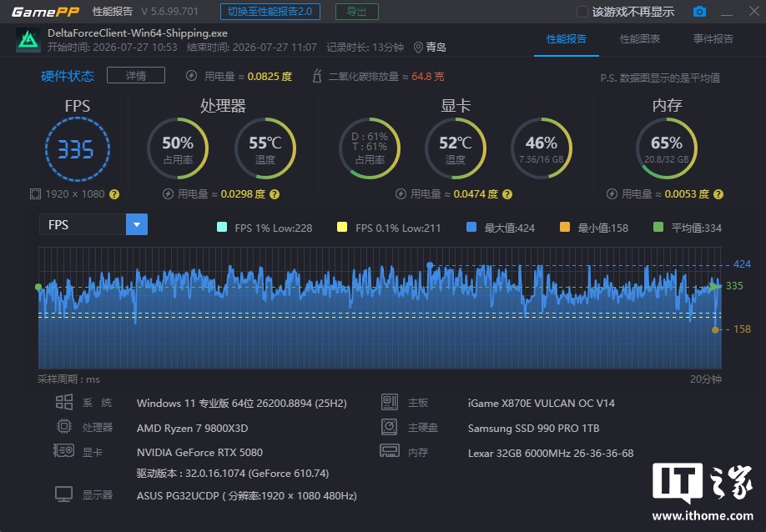The width and height of the screenshot is (766, 532).
Task: Click the text NVIDIA GeForce RTX 5080
Action: (x=199, y=453)
